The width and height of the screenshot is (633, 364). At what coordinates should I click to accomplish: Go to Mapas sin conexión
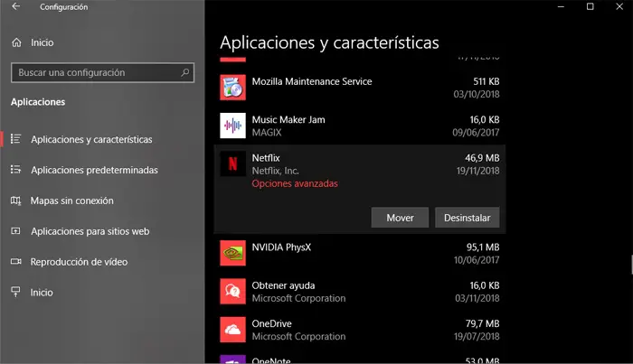pos(71,201)
